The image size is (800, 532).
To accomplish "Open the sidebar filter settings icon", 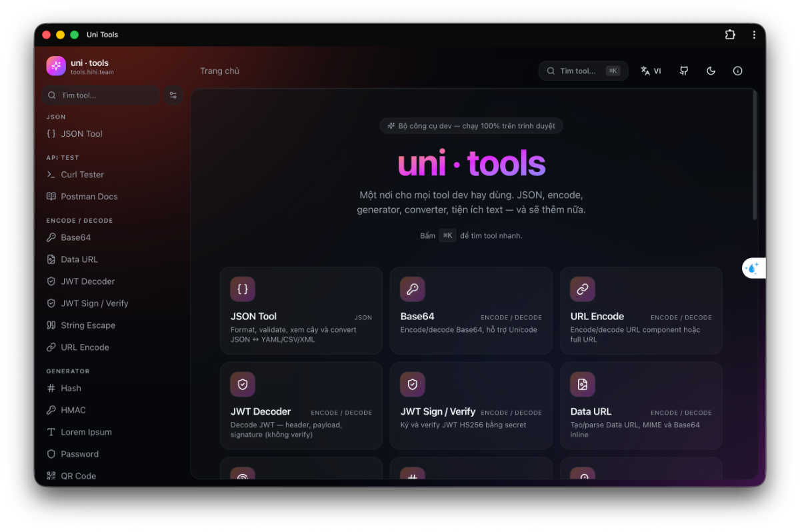I will click(173, 95).
